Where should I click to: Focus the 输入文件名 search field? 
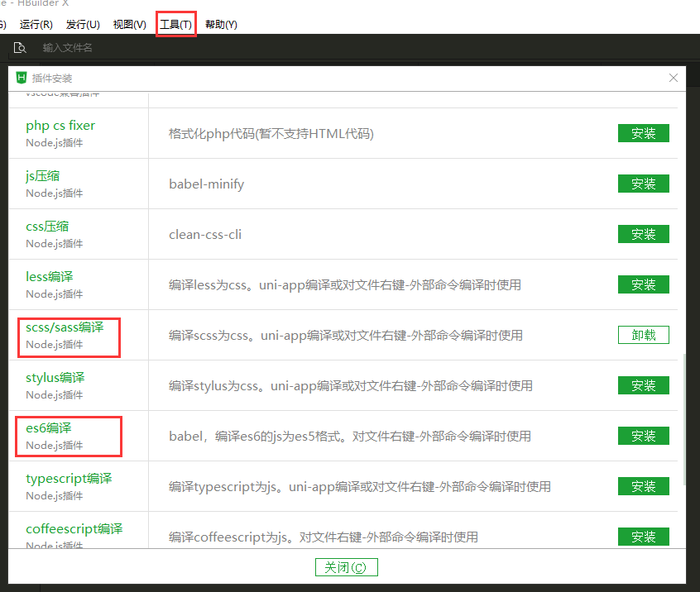[x=67, y=47]
